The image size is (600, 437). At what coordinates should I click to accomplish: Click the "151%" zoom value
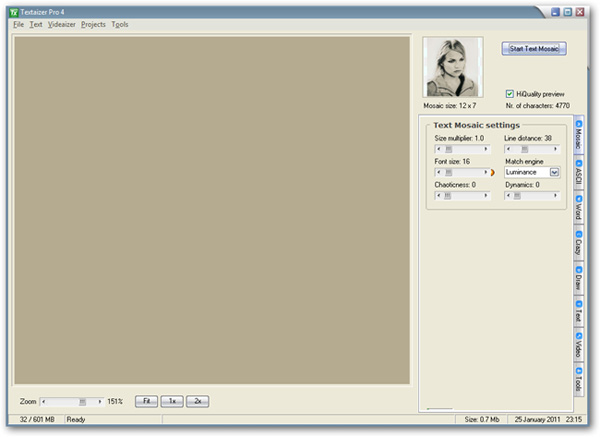click(115, 402)
